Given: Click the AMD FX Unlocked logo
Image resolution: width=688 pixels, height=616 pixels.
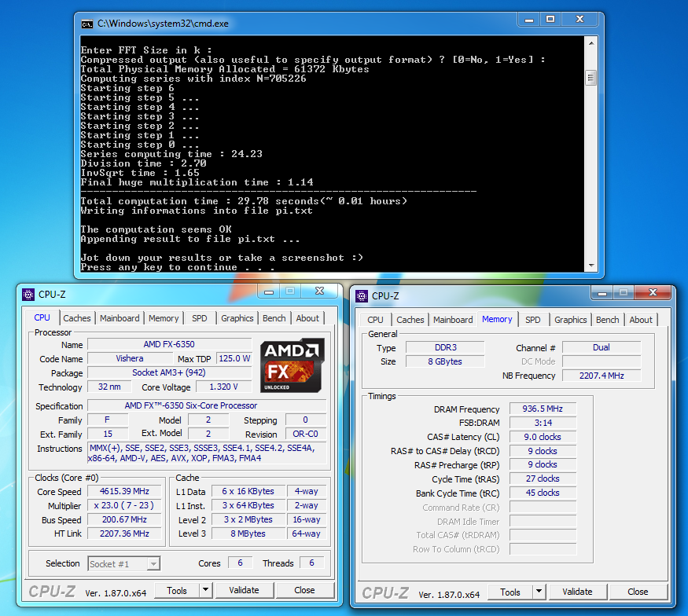Looking at the screenshot, I should coord(292,365).
